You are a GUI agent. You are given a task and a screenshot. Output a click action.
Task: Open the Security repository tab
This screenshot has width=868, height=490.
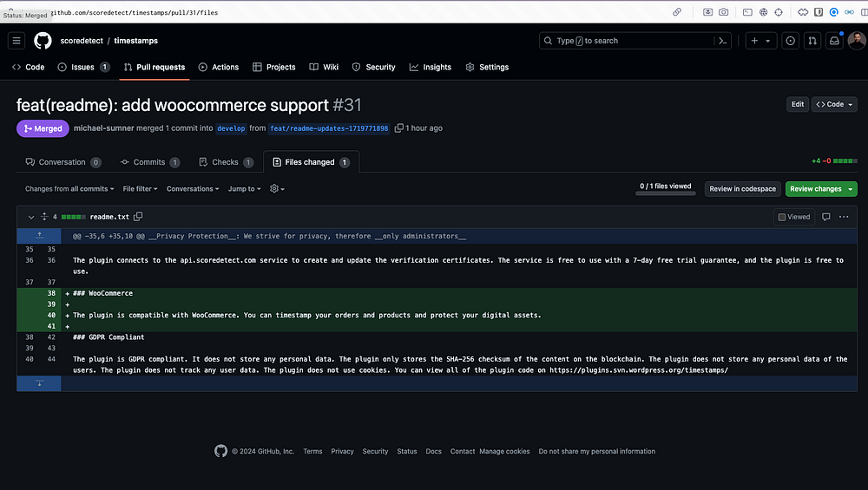(x=373, y=67)
